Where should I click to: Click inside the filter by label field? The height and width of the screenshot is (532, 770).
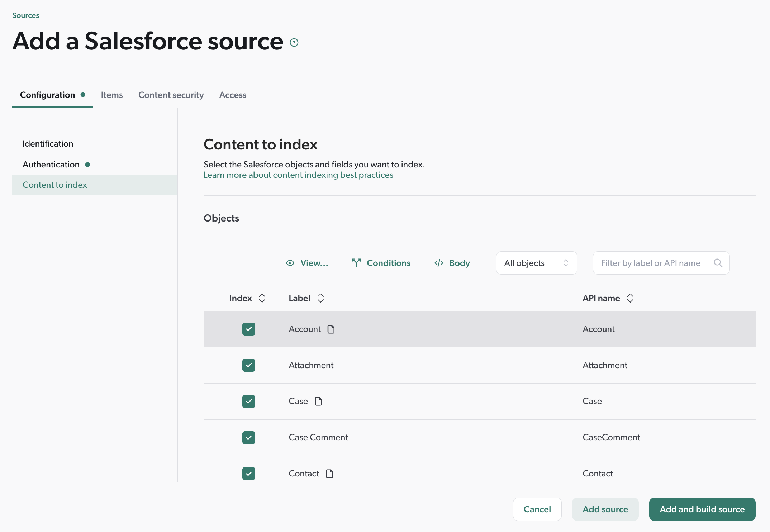[652, 263]
